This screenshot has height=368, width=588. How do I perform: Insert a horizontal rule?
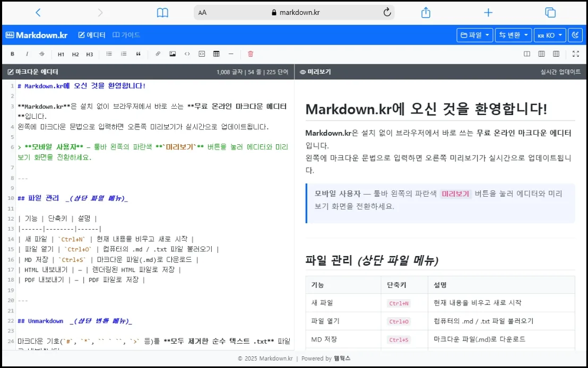pos(231,54)
